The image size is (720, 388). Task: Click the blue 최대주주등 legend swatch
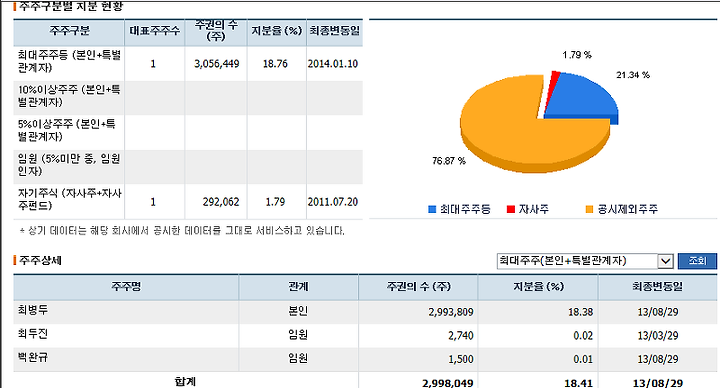pos(432,209)
